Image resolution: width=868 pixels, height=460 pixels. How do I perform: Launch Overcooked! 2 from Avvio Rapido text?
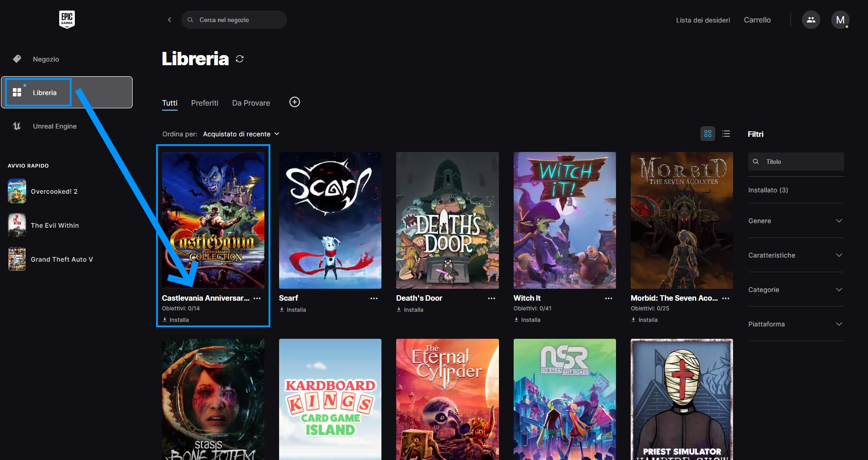click(54, 191)
